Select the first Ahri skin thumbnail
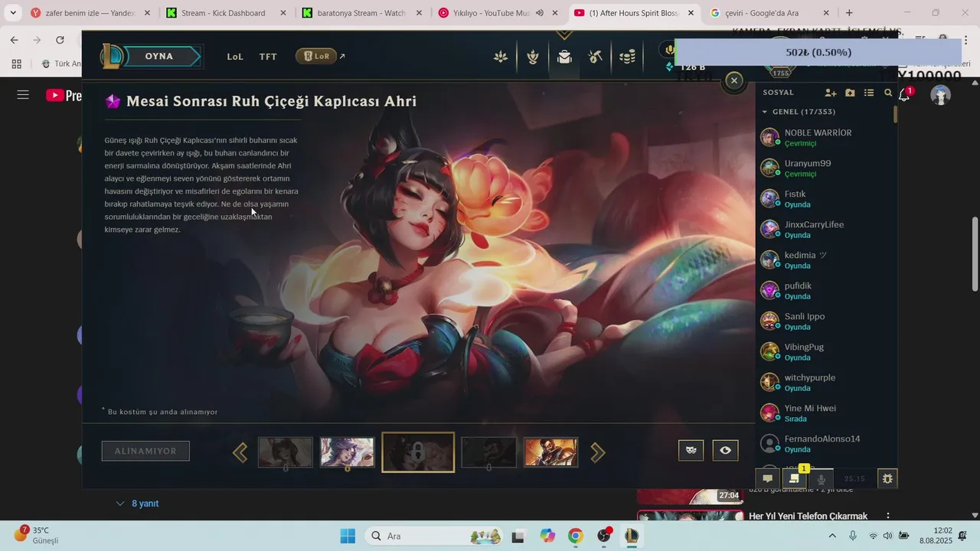Viewport: 980px width, 551px height. click(285, 452)
